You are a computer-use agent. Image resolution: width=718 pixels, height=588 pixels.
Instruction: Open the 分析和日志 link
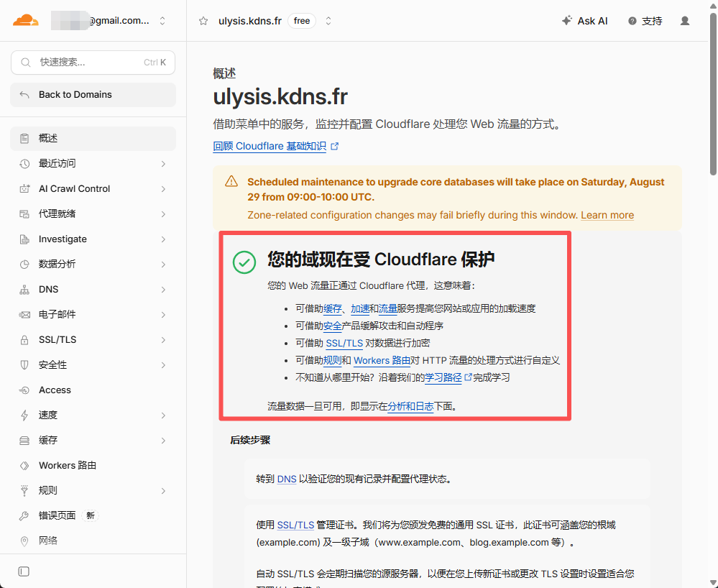coord(410,407)
